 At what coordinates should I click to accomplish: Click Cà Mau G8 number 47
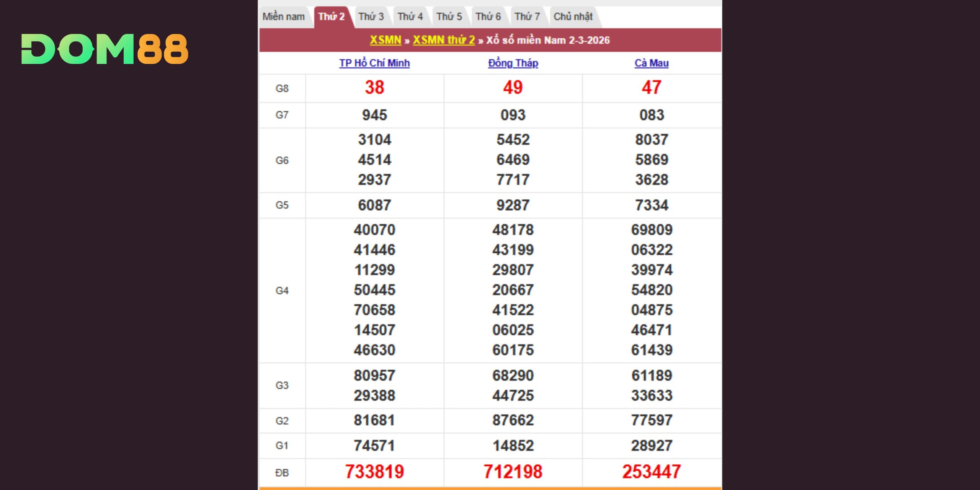652,88
